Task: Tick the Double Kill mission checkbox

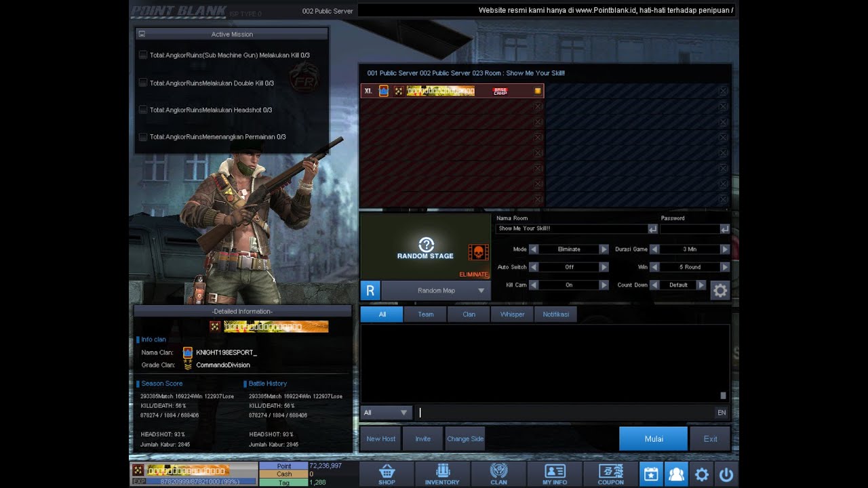Action: pyautogui.click(x=143, y=83)
